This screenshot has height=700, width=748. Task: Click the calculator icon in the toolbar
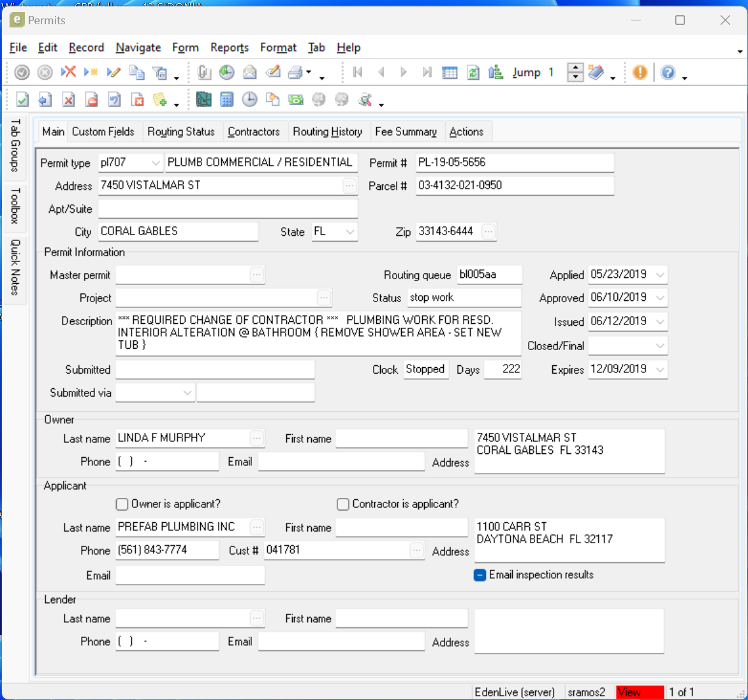coord(226,99)
